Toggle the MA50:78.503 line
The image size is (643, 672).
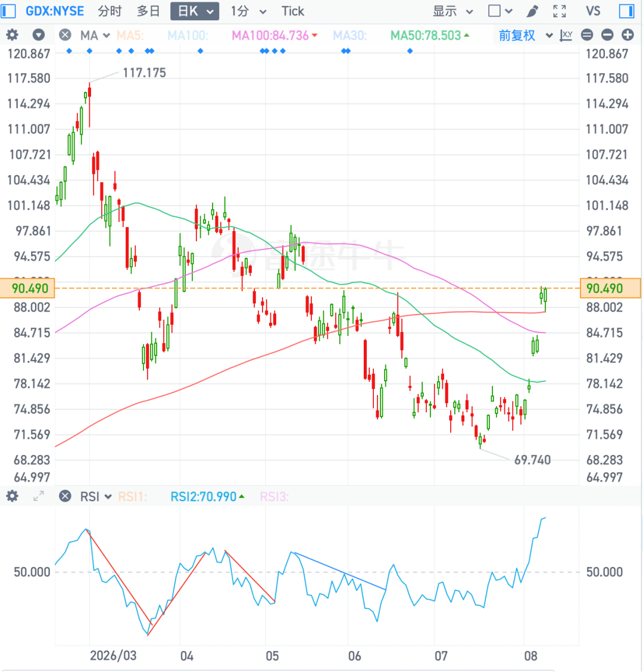coord(430,35)
